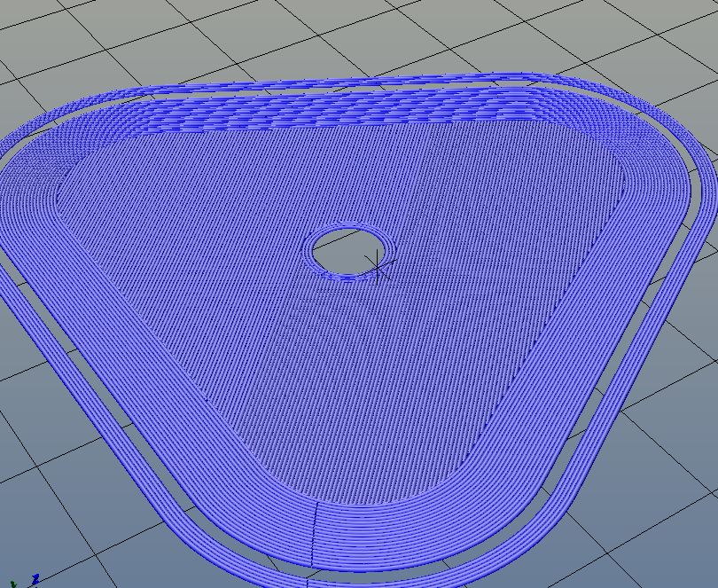Click the empty build plate grid at bottom-right
Screen dimensions: 718x588
[656, 506]
